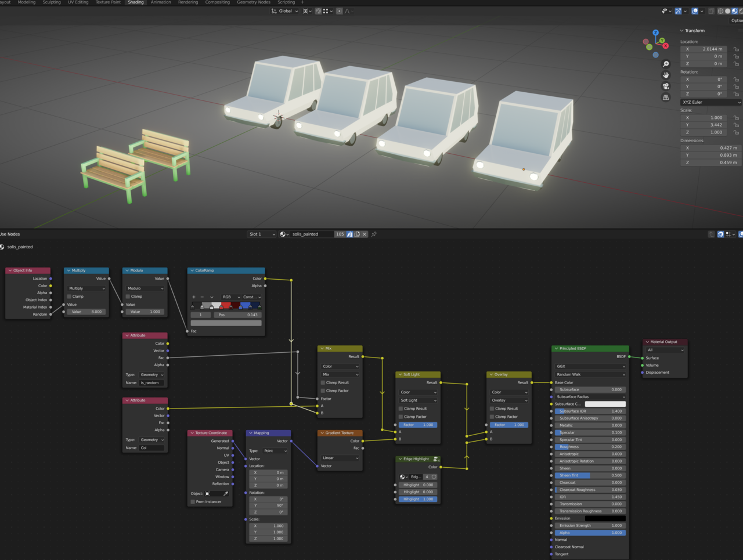The height and width of the screenshot is (560, 743).
Task: Toggle the camera view icon
Action: tap(666, 86)
